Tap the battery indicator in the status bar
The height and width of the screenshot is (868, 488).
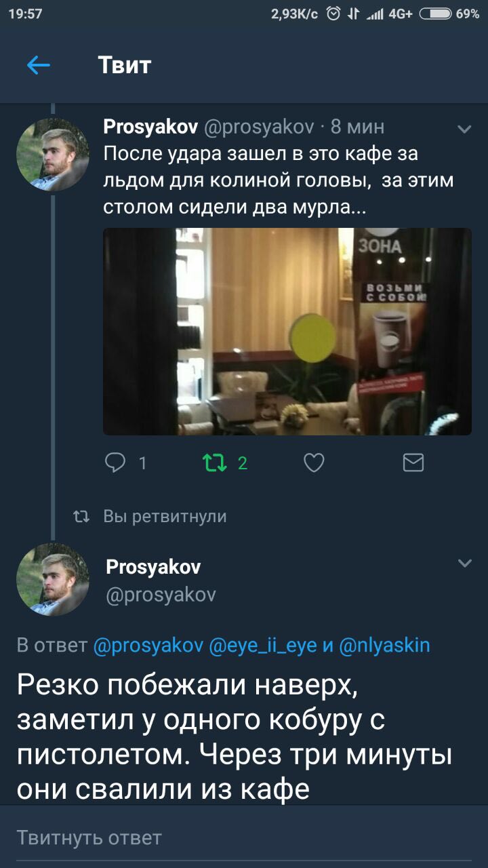[436, 14]
